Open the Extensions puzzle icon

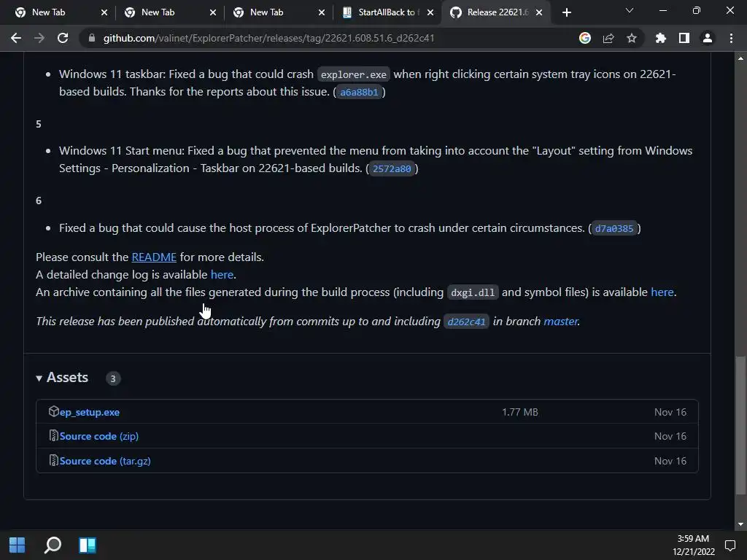click(660, 38)
